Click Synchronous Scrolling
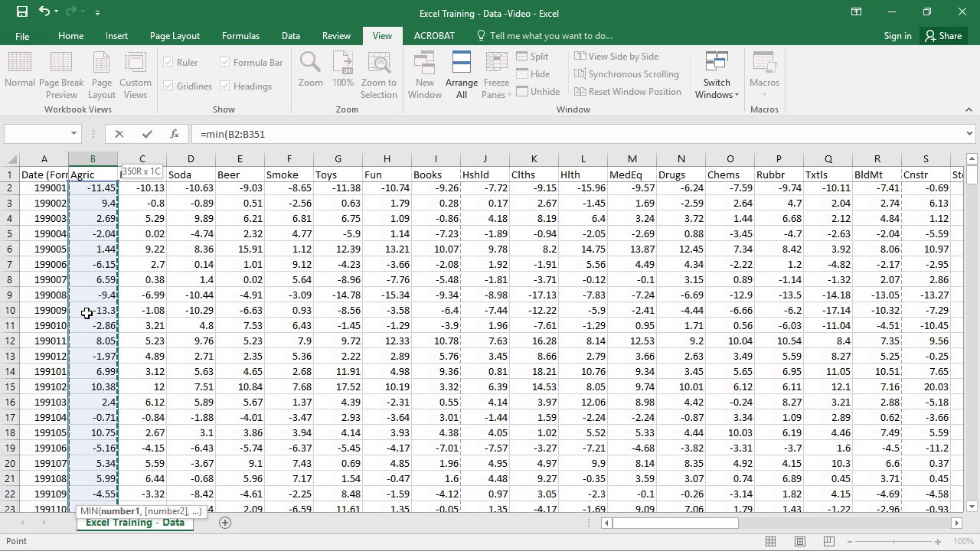The height and width of the screenshot is (551, 980). [626, 73]
